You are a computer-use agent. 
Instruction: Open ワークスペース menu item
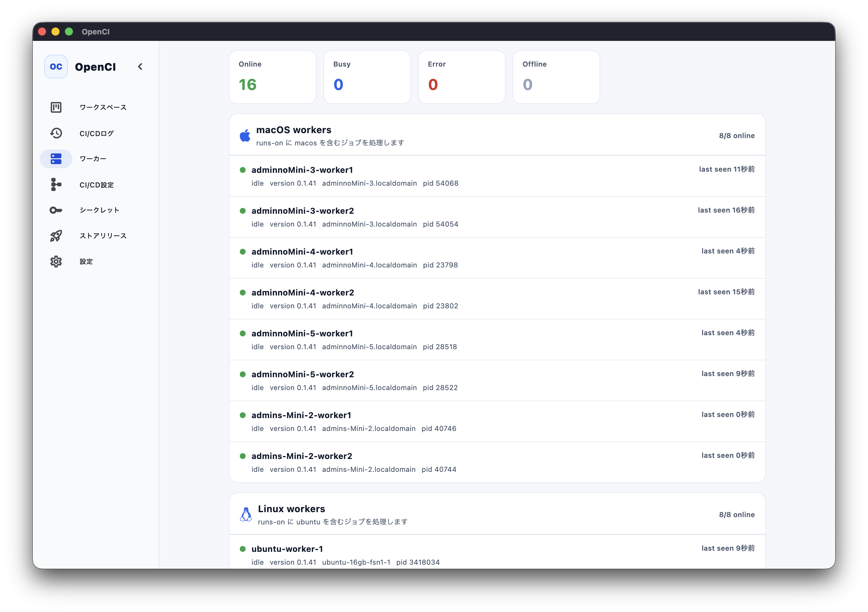(x=103, y=107)
